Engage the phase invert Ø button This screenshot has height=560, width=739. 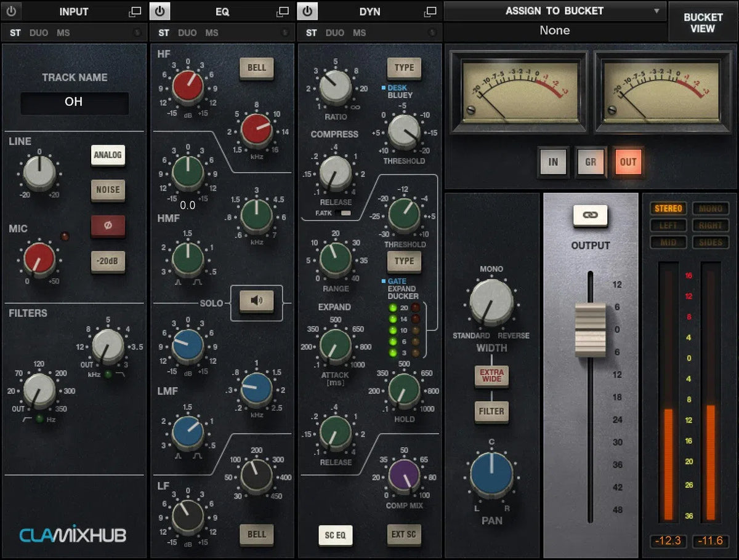click(108, 226)
